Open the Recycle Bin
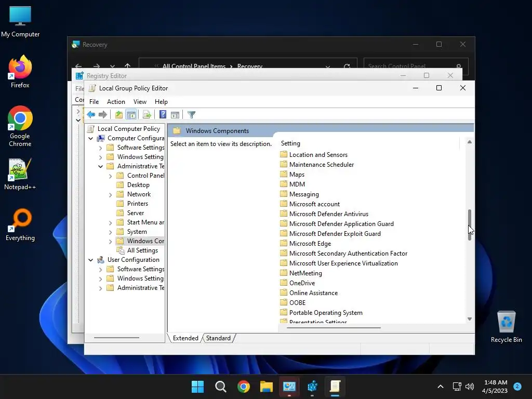532x399 pixels. pos(506,327)
